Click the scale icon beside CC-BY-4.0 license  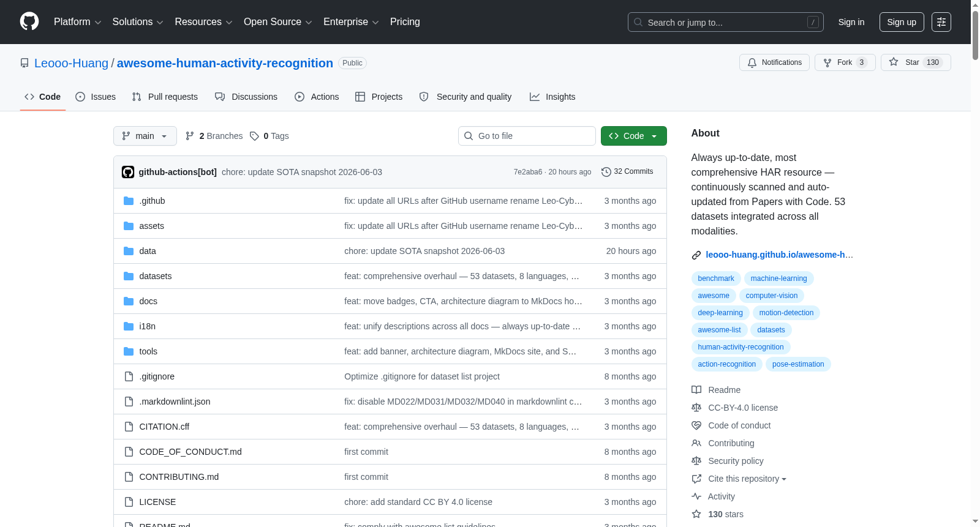(x=696, y=408)
